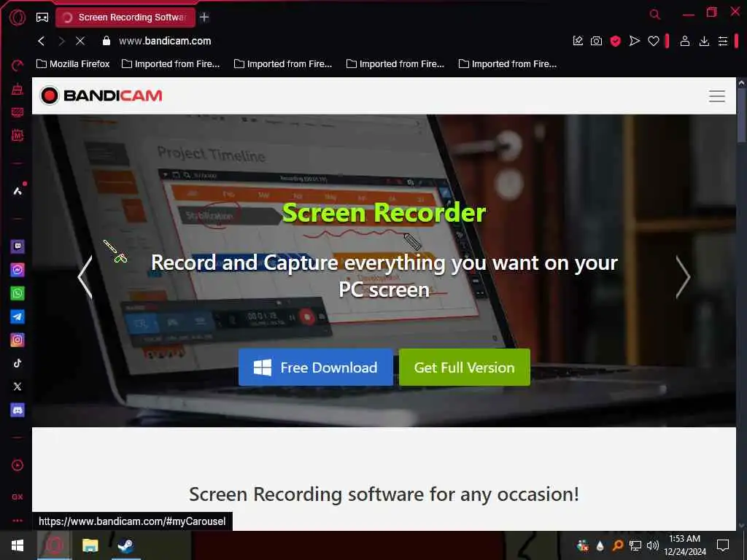The image size is (747, 560).
Task: Open the media Player in sidebar
Action: coord(18,465)
